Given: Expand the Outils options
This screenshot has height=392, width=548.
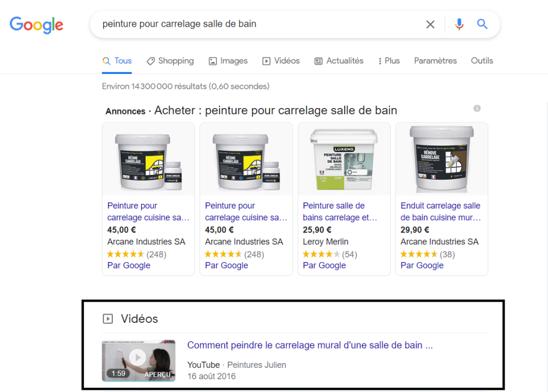Looking at the screenshot, I should [482, 61].
